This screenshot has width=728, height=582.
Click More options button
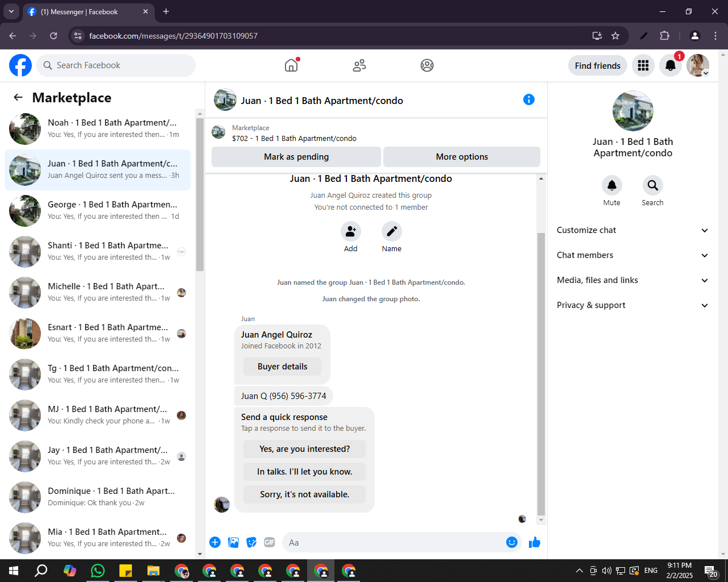462,157
